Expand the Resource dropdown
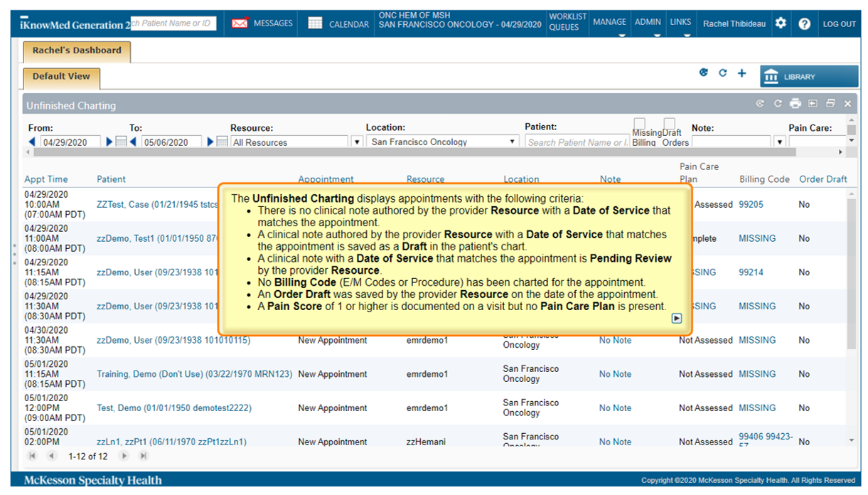Viewport: 868px width, 495px height. (x=358, y=142)
